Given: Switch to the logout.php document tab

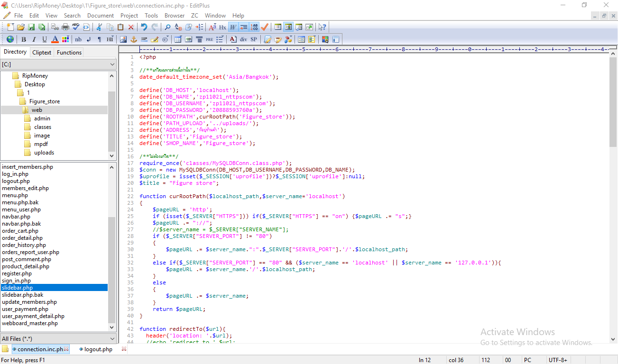Looking at the screenshot, I should [x=99, y=349].
